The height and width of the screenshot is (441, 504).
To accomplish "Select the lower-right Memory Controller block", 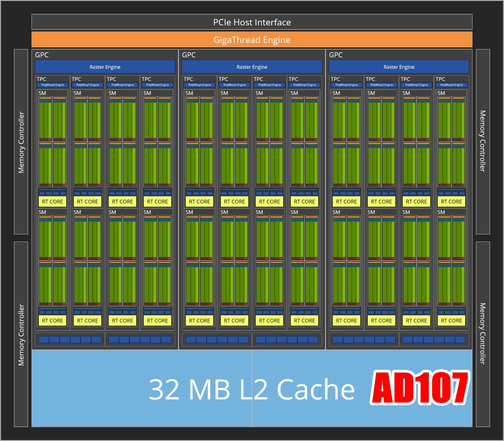I will pos(483,334).
